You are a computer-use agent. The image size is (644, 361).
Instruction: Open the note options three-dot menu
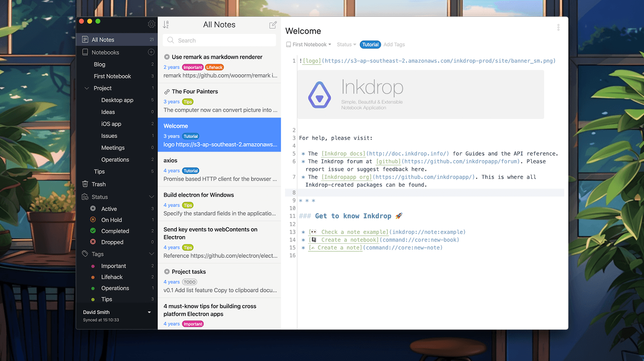[x=558, y=27]
